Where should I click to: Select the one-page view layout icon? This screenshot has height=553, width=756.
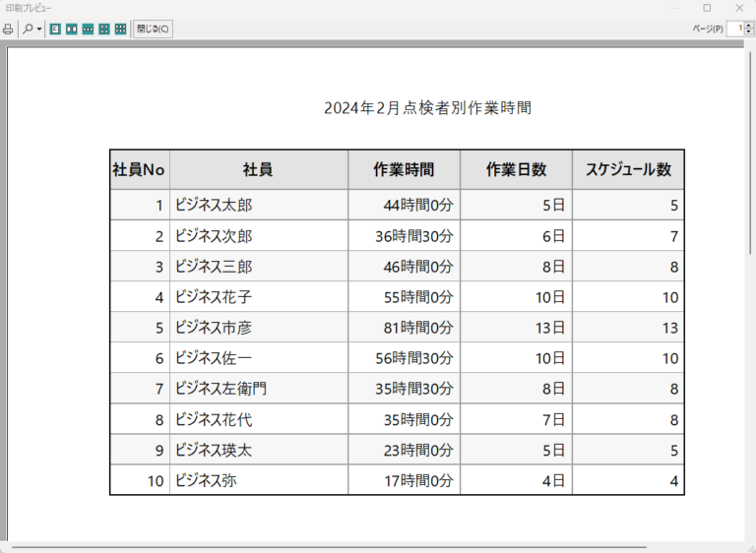pos(55,30)
